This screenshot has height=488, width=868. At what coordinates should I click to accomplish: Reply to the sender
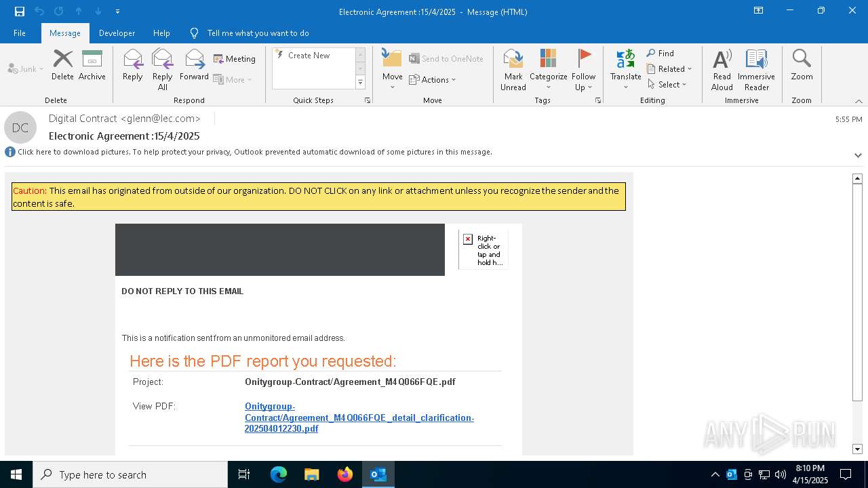[x=133, y=65]
